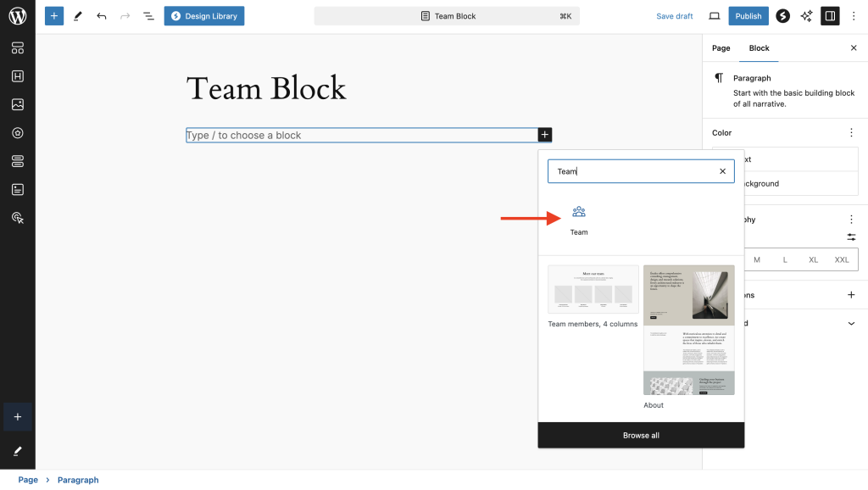Open the Typography options menu
This screenshot has height=490, width=868.
[852, 219]
